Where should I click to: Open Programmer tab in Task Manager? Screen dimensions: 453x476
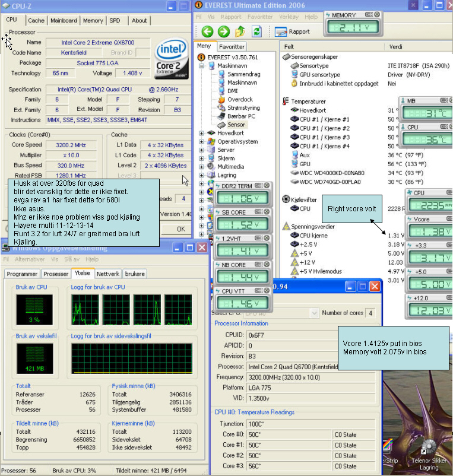point(22,274)
